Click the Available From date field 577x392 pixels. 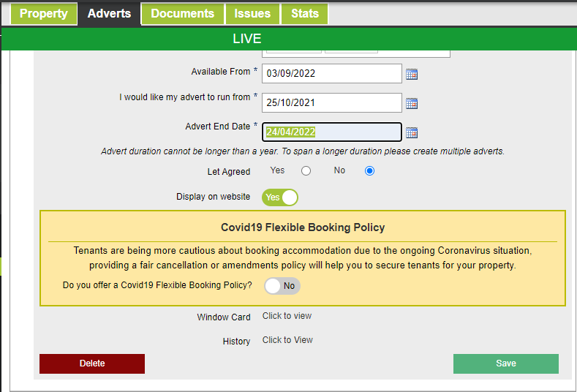(x=331, y=74)
